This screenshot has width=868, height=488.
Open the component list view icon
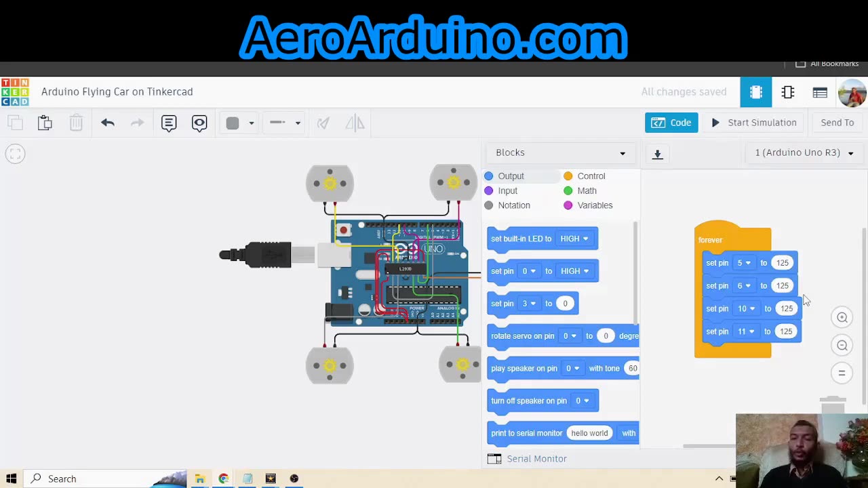click(x=820, y=92)
